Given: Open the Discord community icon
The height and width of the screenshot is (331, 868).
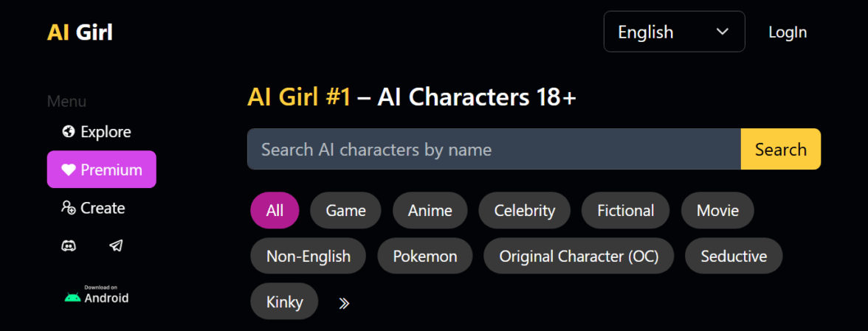Looking at the screenshot, I should point(69,246).
